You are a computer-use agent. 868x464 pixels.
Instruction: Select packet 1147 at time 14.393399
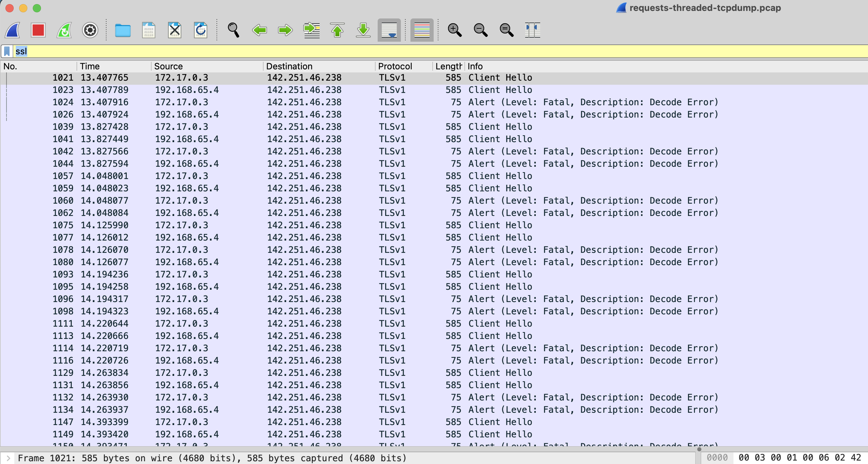[434, 422]
